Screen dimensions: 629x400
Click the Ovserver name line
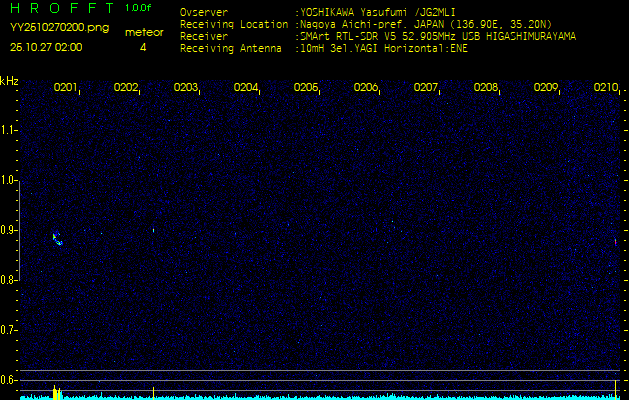[318, 12]
